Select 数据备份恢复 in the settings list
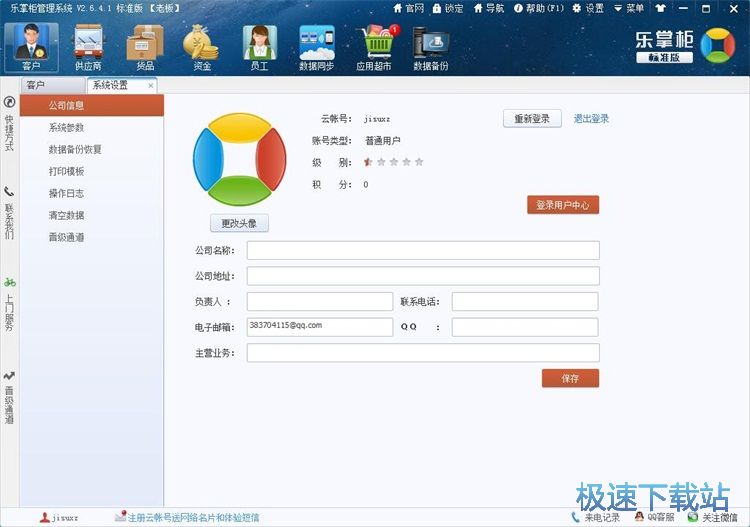Screen dimensions: 750x527 (92, 149)
